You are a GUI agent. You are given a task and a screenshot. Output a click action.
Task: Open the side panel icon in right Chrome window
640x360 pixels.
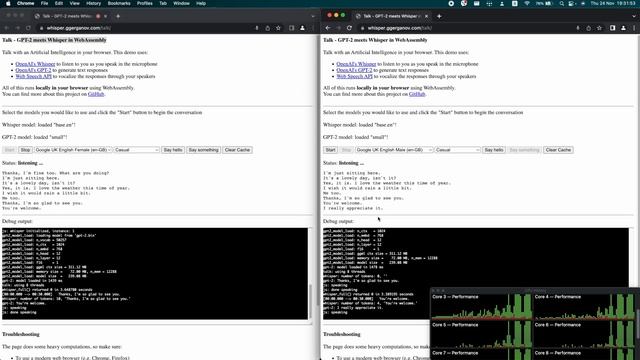613,28
